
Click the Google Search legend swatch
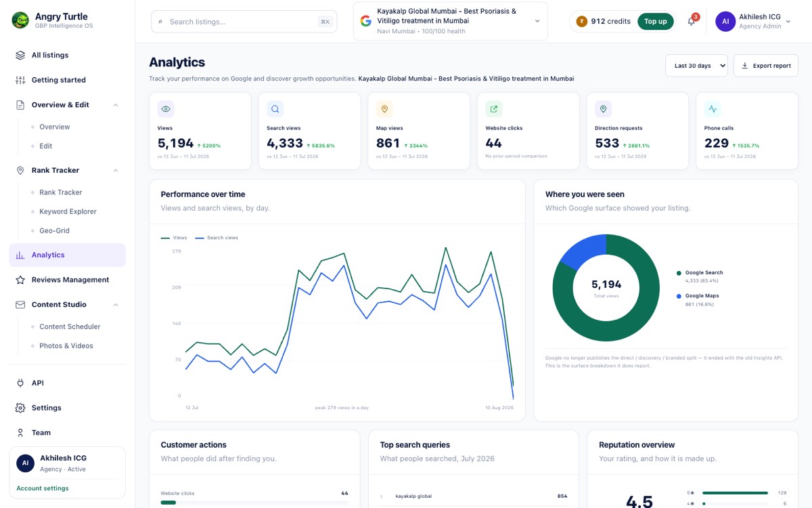tap(679, 273)
